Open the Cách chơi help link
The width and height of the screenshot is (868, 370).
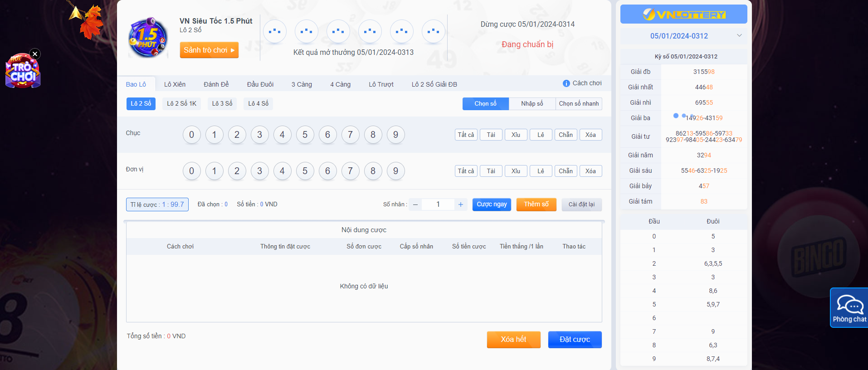tap(587, 83)
